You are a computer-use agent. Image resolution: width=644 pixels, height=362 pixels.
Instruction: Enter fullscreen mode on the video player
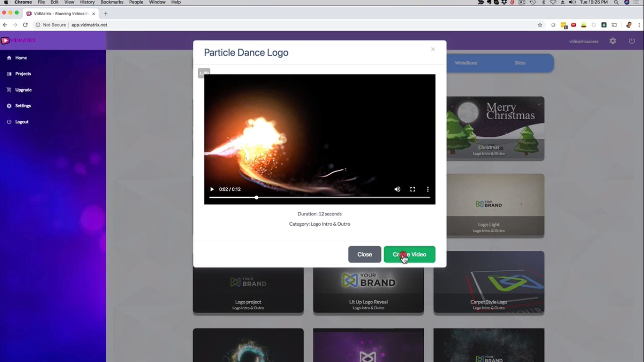coord(413,189)
